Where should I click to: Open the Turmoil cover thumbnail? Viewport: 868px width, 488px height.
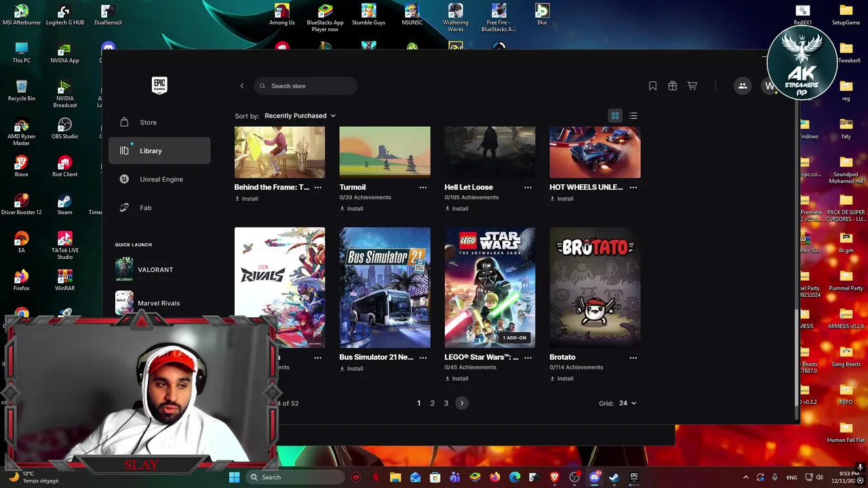click(x=384, y=152)
